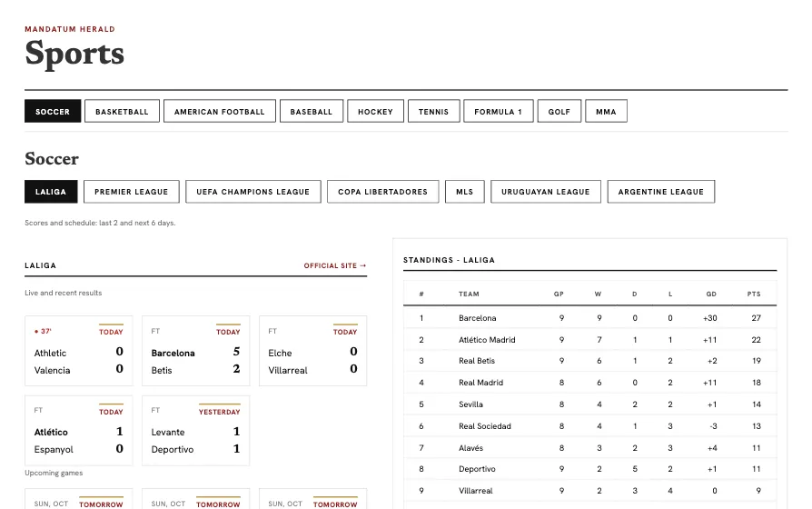Open the American Football tab
Image resolution: width=812 pixels, height=509 pixels.
(x=220, y=111)
